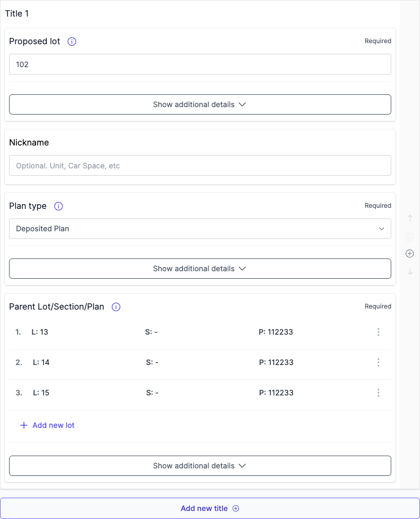420x519 pixels.
Task: Open the three-dot menu for lot 13
Action: tap(378, 332)
